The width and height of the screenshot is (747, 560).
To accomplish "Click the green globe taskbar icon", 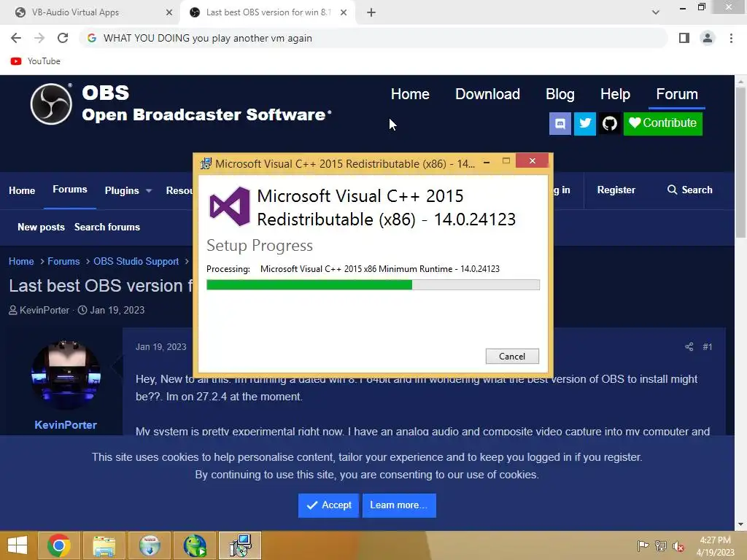I will pyautogui.click(x=195, y=545).
